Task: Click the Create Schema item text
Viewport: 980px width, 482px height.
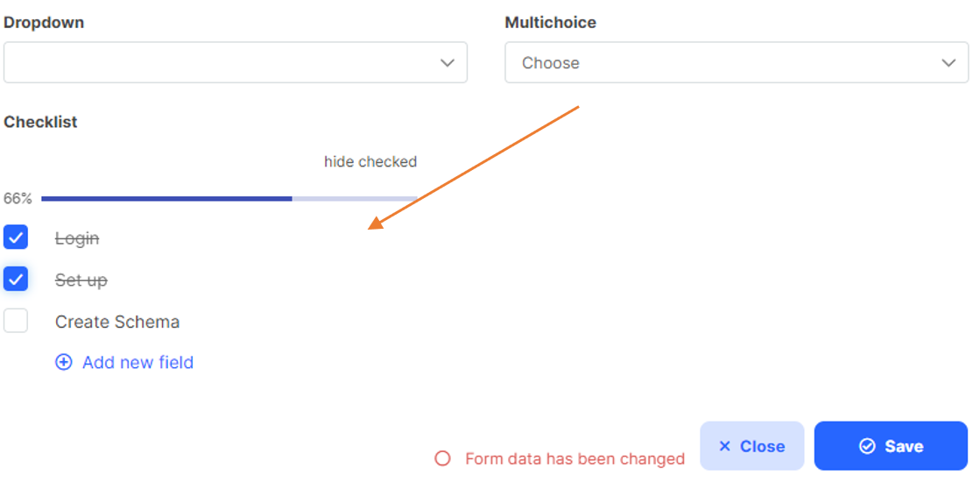Action: pos(117,322)
